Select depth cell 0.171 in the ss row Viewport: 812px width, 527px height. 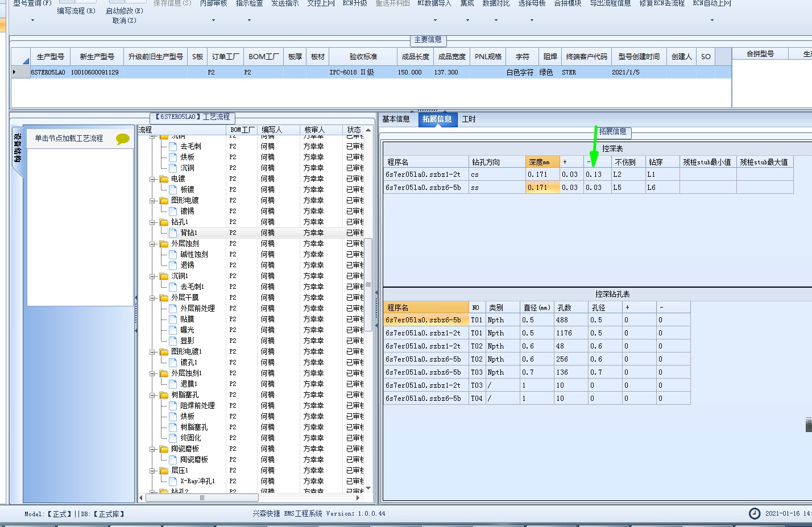click(x=542, y=187)
